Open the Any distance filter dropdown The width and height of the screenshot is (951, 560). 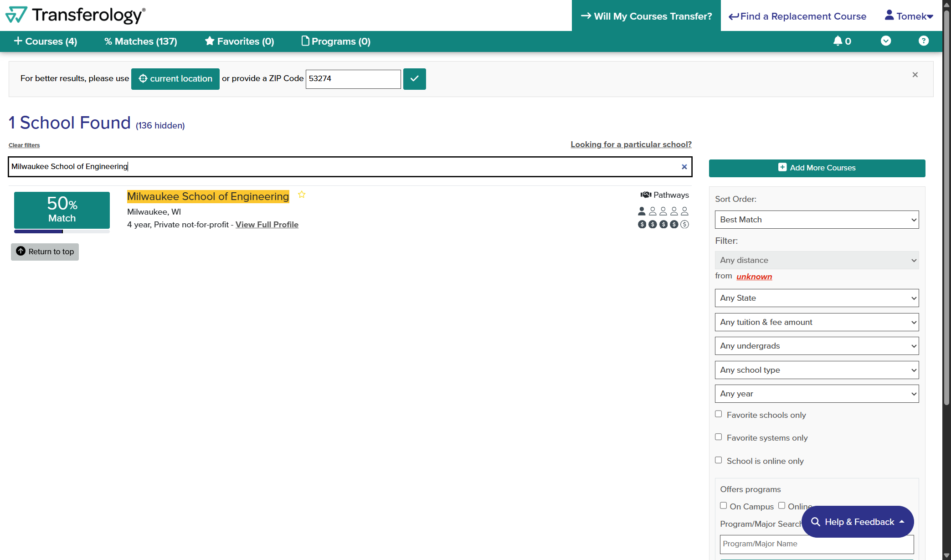[817, 260]
